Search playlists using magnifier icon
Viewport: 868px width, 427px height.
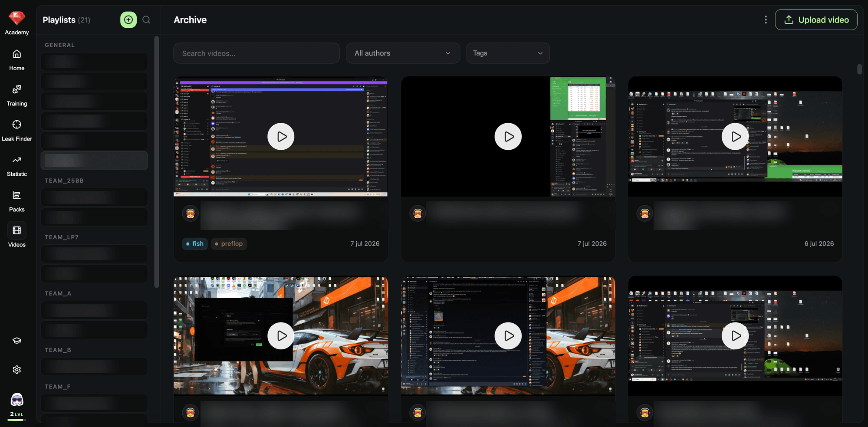pyautogui.click(x=146, y=20)
